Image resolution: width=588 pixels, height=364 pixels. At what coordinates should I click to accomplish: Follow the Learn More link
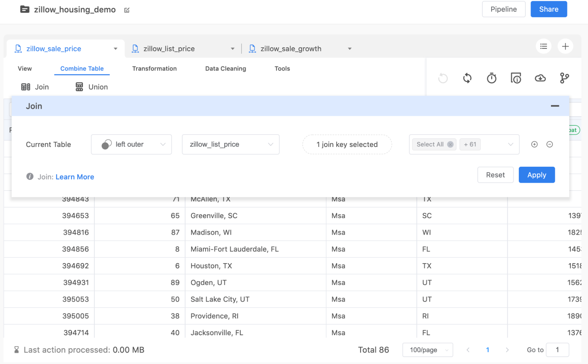pyautogui.click(x=75, y=177)
